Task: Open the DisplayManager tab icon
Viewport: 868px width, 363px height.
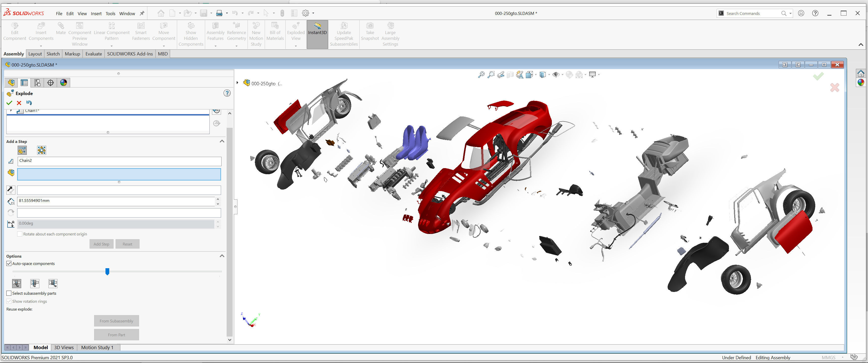Action: (63, 83)
